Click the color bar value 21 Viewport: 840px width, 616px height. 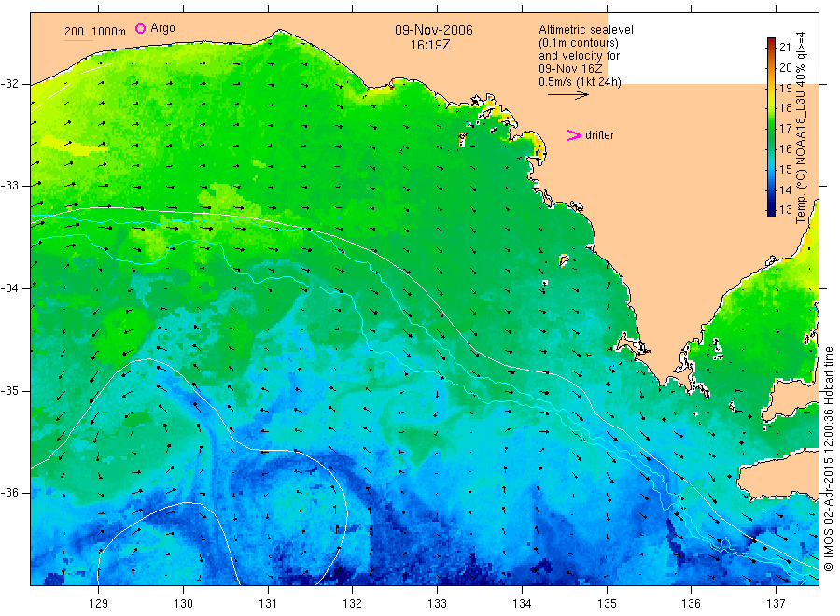coord(785,48)
